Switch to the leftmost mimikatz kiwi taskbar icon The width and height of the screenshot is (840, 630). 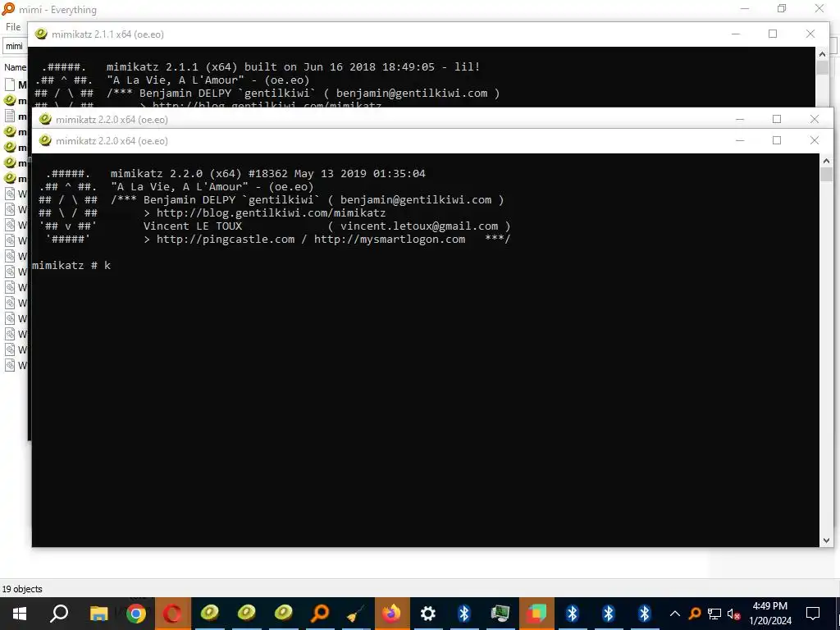[209, 614]
